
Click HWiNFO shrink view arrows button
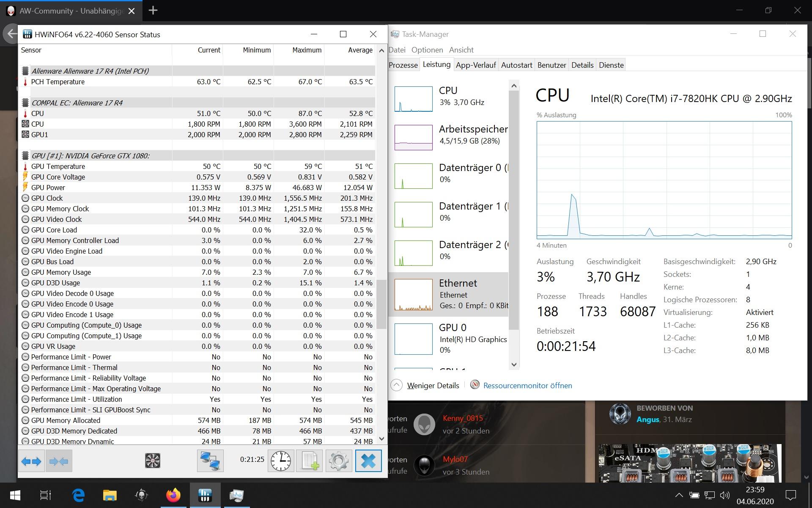pos(59,461)
